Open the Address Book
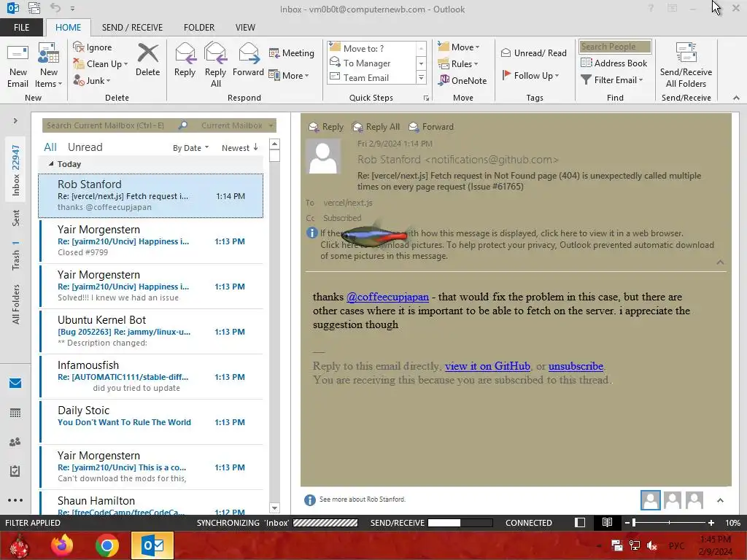 click(x=614, y=63)
